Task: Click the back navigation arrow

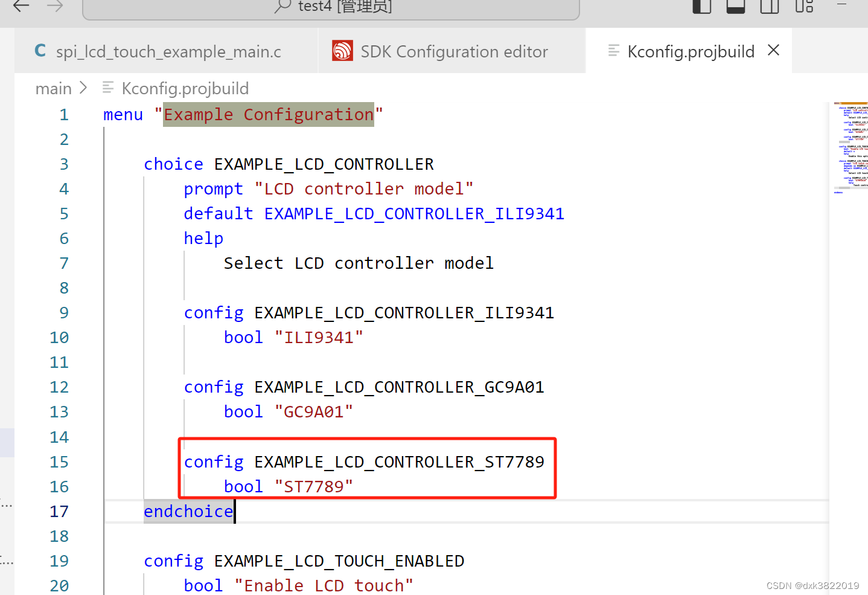Action: 20,7
